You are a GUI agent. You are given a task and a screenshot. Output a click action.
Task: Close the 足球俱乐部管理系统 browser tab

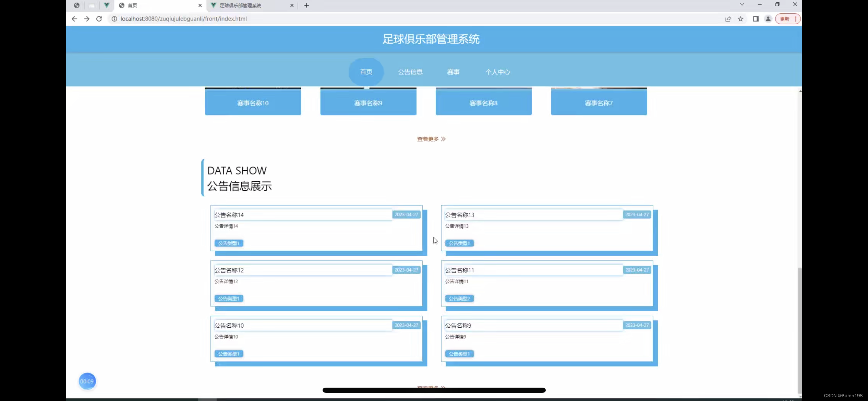(292, 5)
